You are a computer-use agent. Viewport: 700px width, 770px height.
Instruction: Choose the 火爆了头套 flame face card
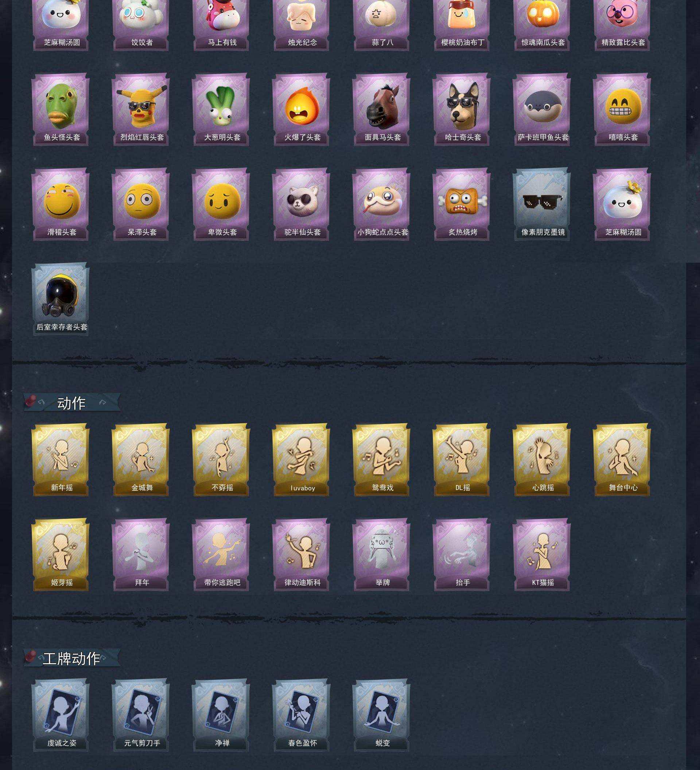[301, 109]
